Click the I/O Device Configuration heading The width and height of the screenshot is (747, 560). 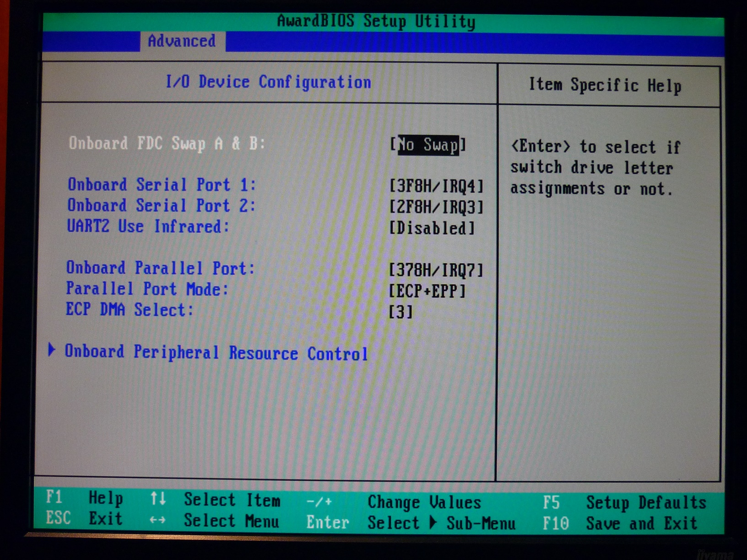point(268,82)
